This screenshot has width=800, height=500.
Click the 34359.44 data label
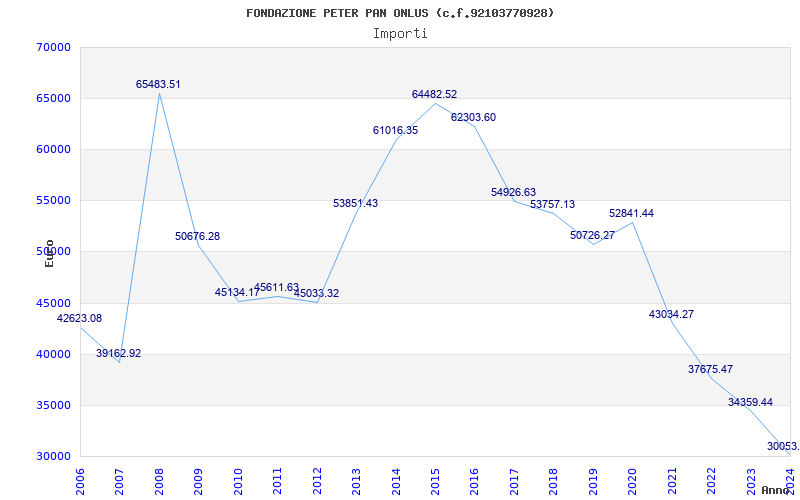coord(750,403)
